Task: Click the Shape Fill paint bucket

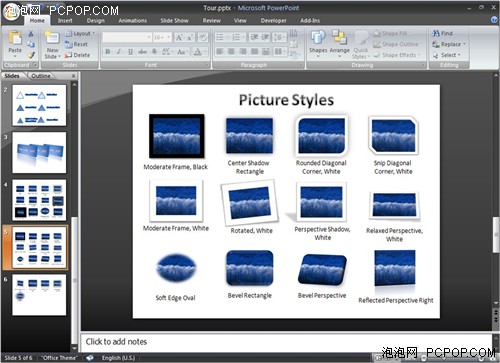Action: coord(377,33)
